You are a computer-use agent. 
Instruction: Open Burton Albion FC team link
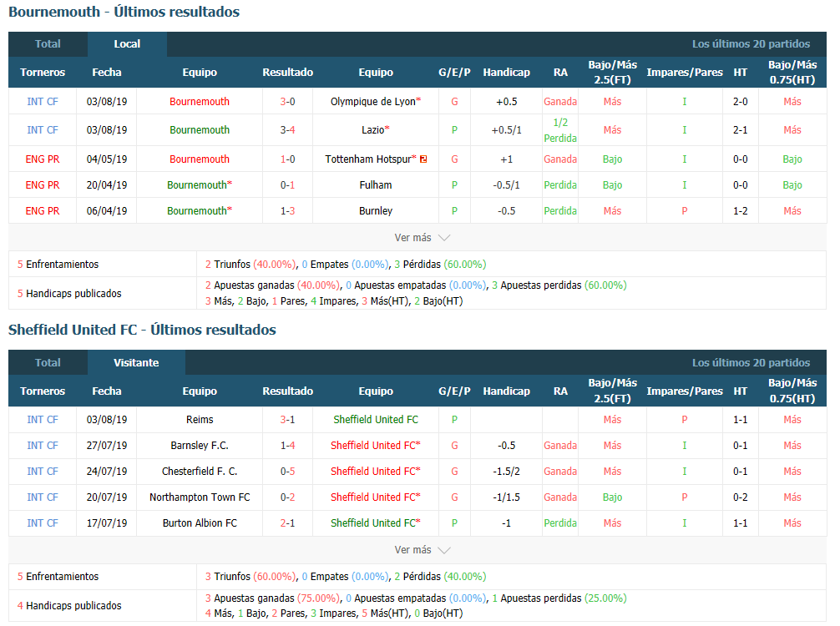(x=200, y=523)
